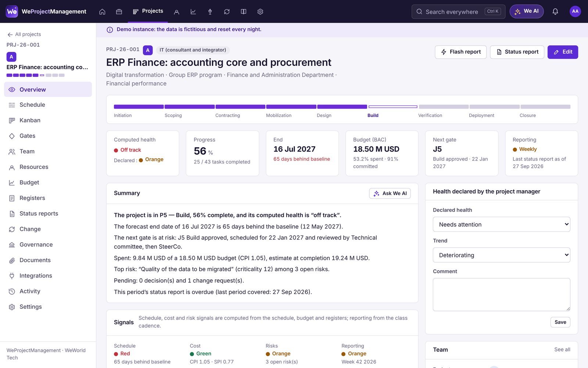The width and height of the screenshot is (588, 368).
Task: Open the book icon in top bar
Action: 244,11
